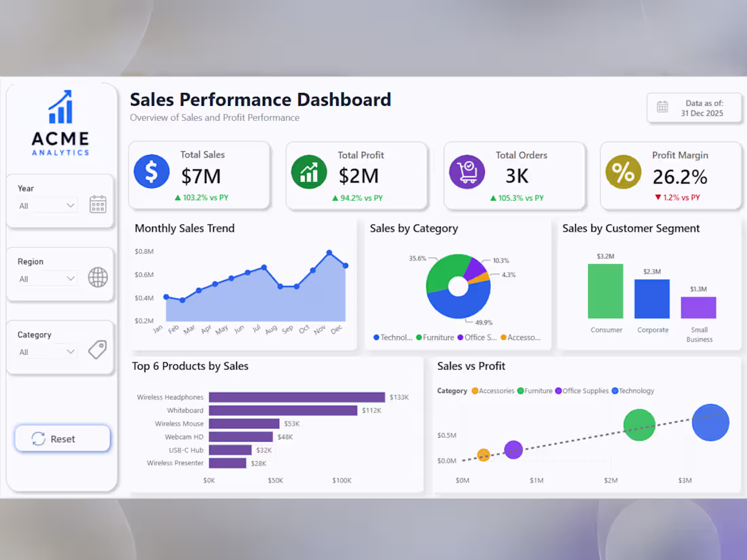
Task: Click the percent Profit Margin icon
Action: click(x=623, y=172)
